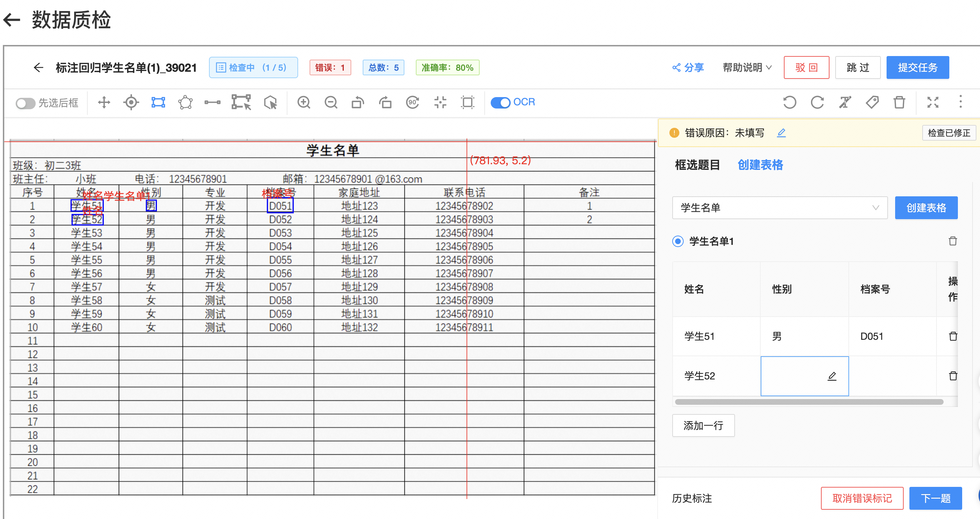The width and height of the screenshot is (980, 519).
Task: Click the table's horizontal scrollbar
Action: [809, 402]
